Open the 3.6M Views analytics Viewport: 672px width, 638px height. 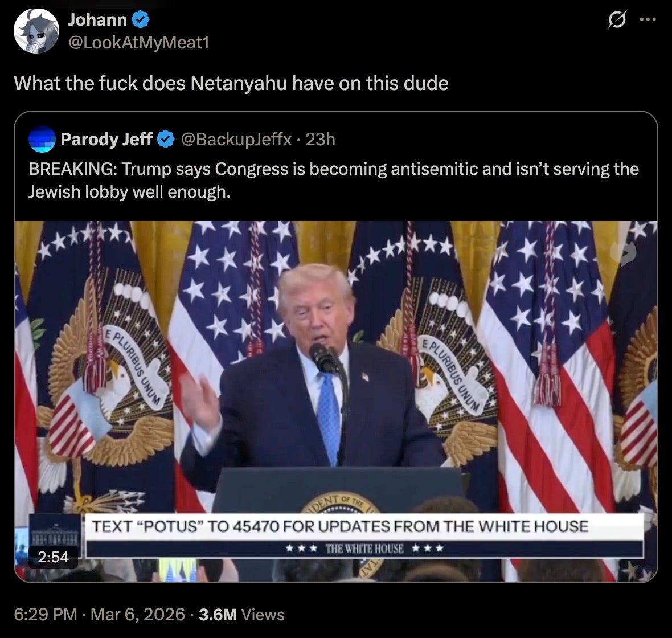click(241, 615)
